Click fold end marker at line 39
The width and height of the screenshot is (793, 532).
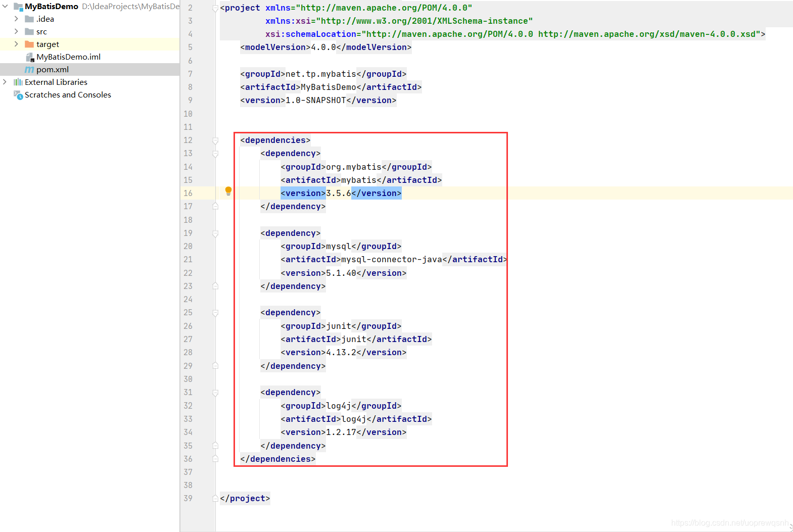(x=215, y=498)
